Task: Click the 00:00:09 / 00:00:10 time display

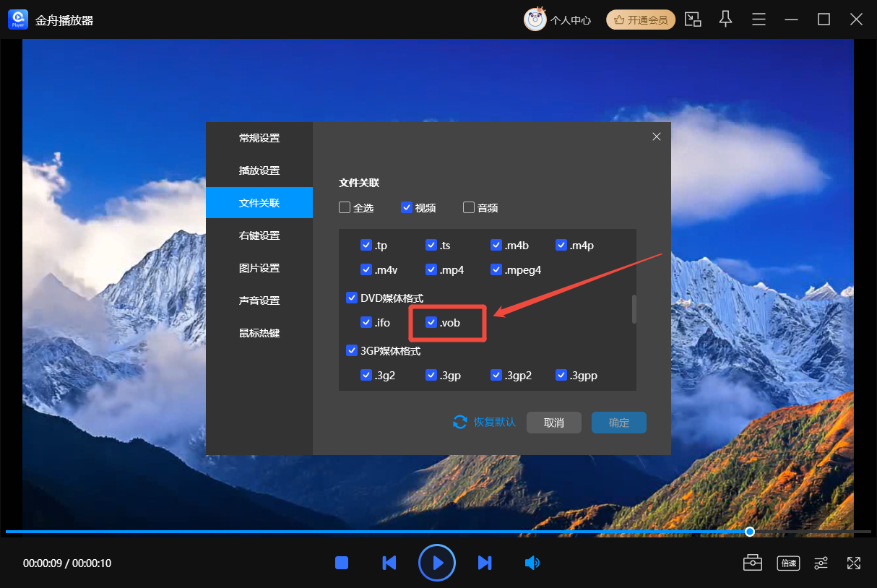Action: (67, 563)
